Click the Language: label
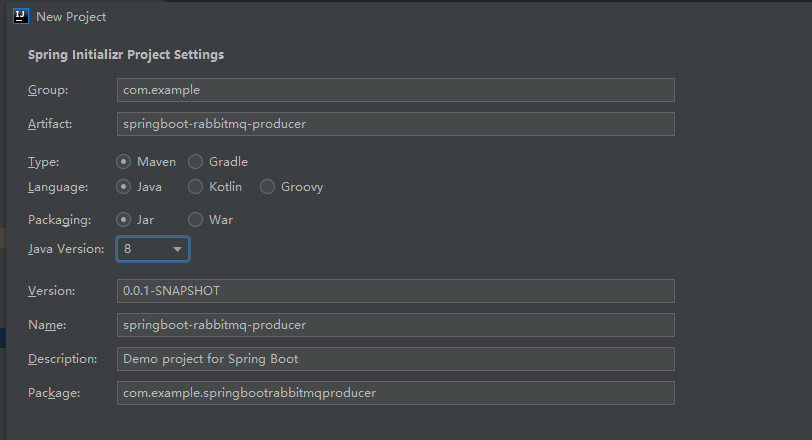The width and height of the screenshot is (812, 440). click(x=58, y=187)
